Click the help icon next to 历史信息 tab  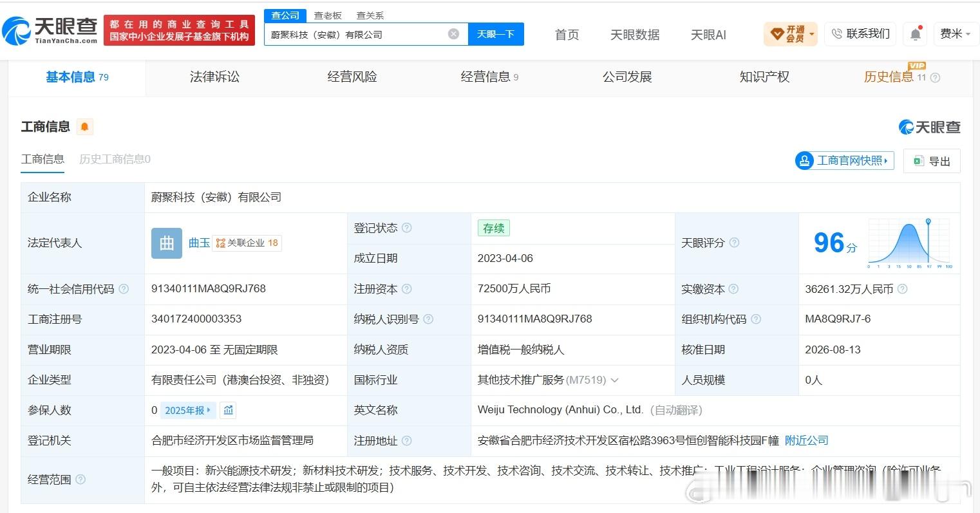click(x=935, y=78)
